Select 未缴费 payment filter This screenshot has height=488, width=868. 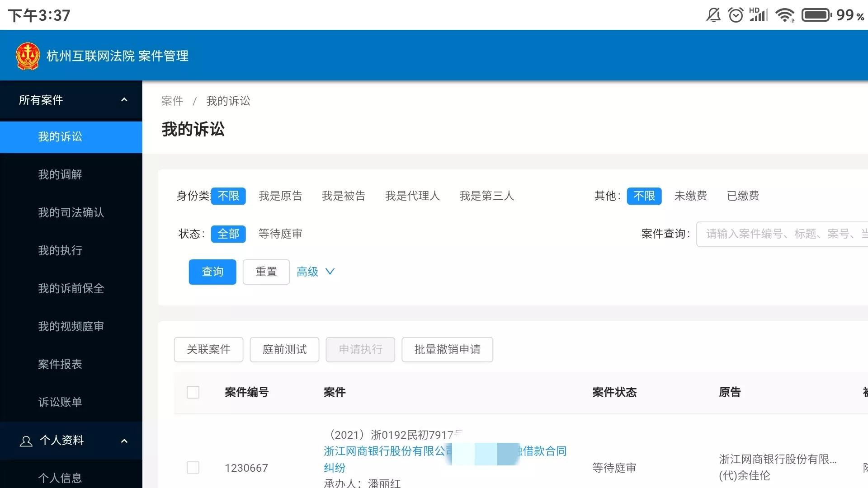point(690,196)
